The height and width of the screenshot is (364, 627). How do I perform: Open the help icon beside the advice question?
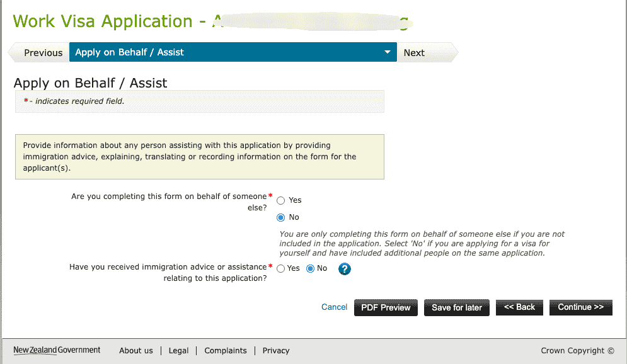(344, 269)
